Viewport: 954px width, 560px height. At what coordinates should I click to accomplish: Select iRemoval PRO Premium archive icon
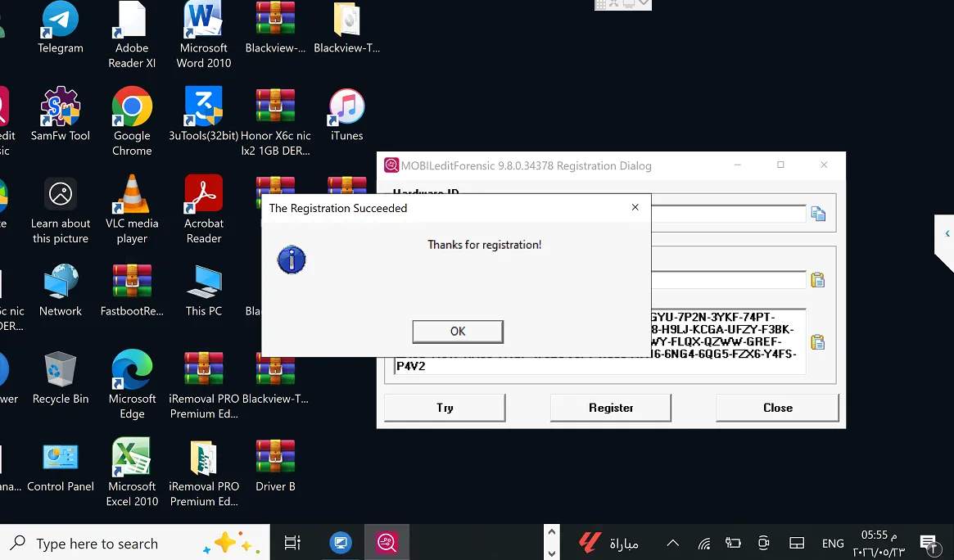tap(204, 385)
